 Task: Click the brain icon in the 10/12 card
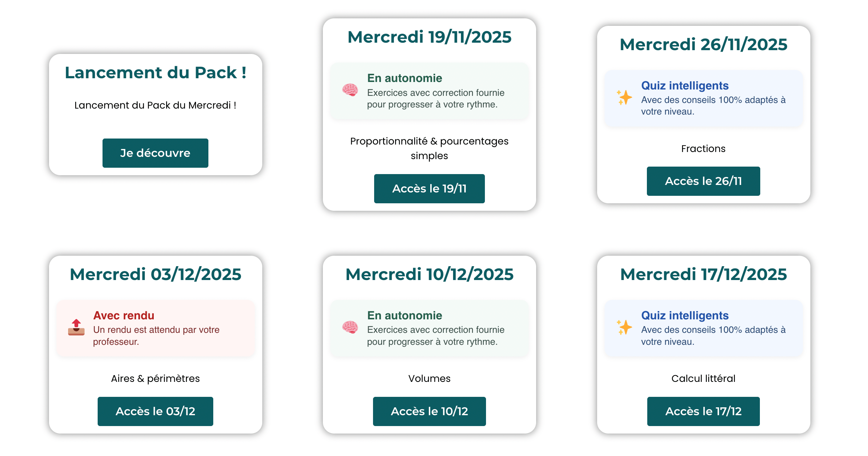350,327
